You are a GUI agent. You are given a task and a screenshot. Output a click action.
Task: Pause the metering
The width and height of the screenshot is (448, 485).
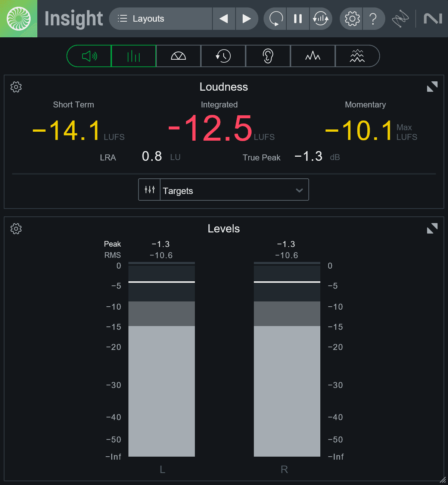298,19
